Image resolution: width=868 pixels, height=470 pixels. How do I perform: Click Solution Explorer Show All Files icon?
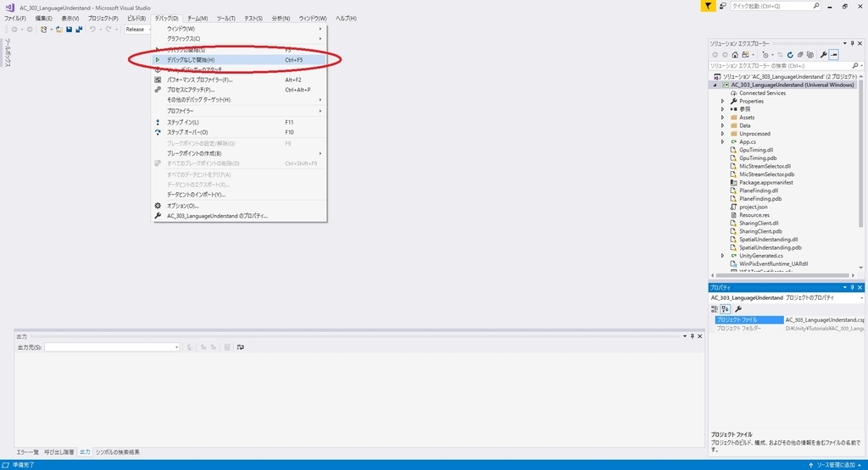pos(810,55)
